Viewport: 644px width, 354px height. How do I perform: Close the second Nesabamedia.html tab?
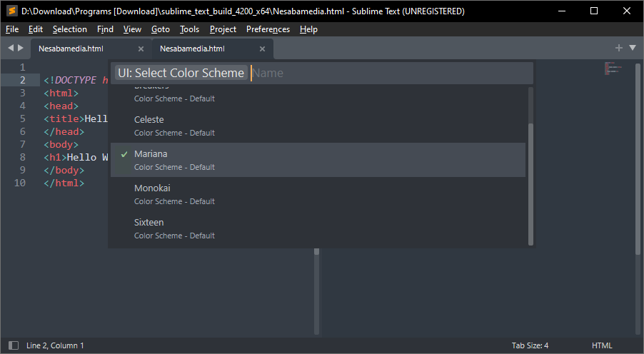[262, 49]
